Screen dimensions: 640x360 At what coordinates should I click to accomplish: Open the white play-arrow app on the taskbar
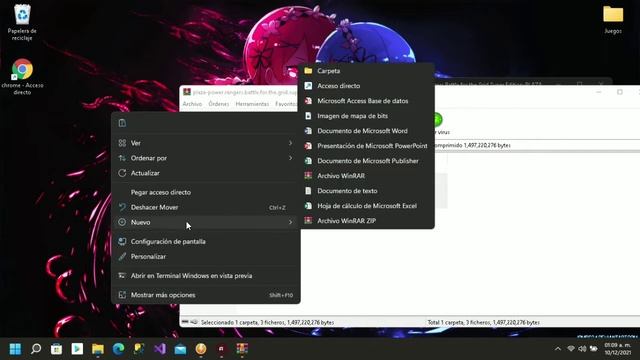(x=77, y=349)
